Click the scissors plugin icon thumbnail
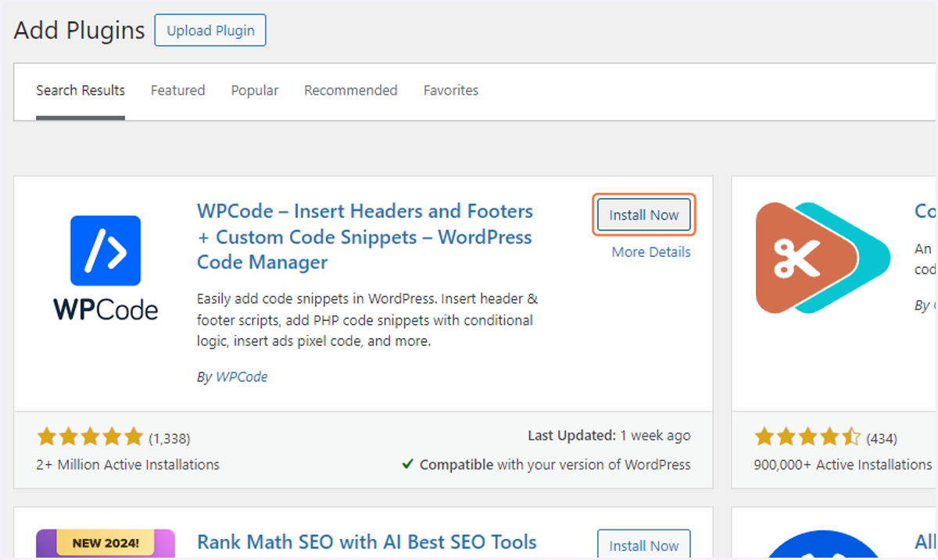Screen dimensions: 938x560 [823, 259]
